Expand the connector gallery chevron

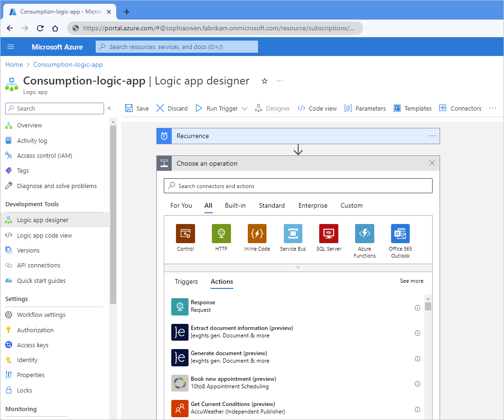(298, 267)
